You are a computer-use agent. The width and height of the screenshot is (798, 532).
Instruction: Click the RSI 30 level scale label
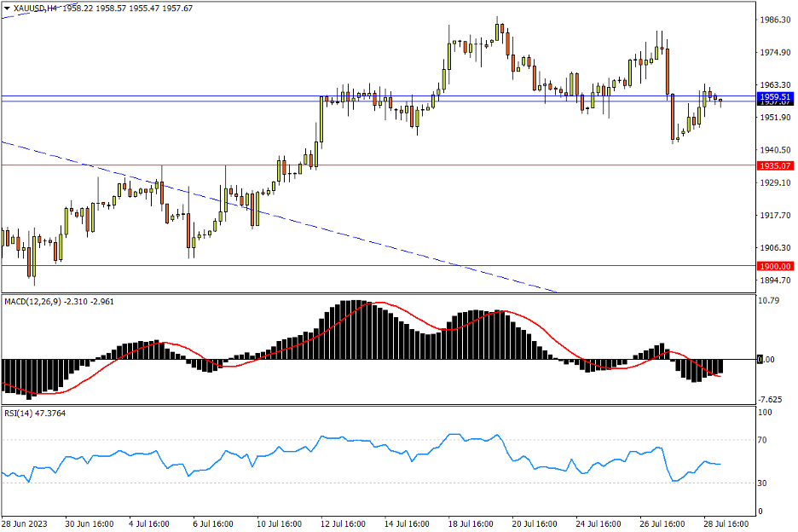765,483
